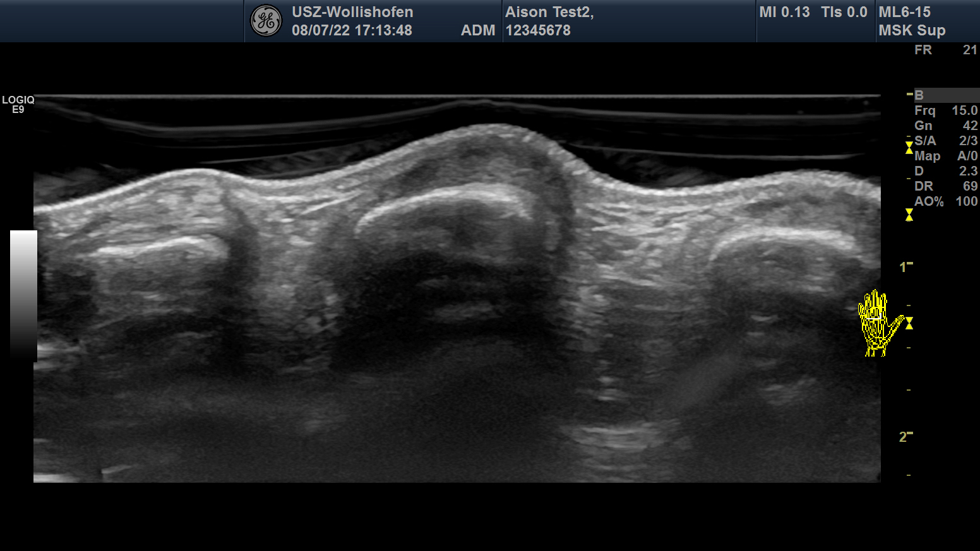The image size is (980, 551).
Task: Click the ML6-15 probe name
Action: point(904,12)
